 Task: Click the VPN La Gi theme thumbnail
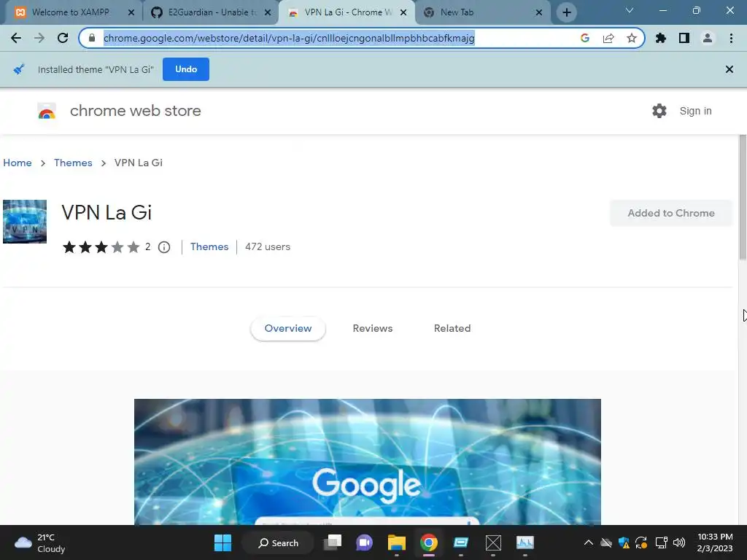click(25, 222)
